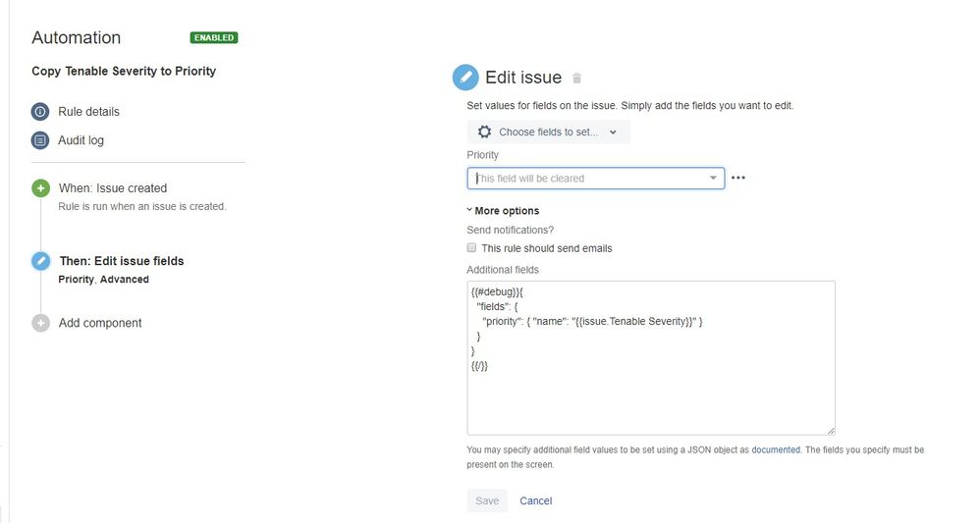The image size is (980, 523).
Task: Open the documented link
Action: [x=776, y=449]
